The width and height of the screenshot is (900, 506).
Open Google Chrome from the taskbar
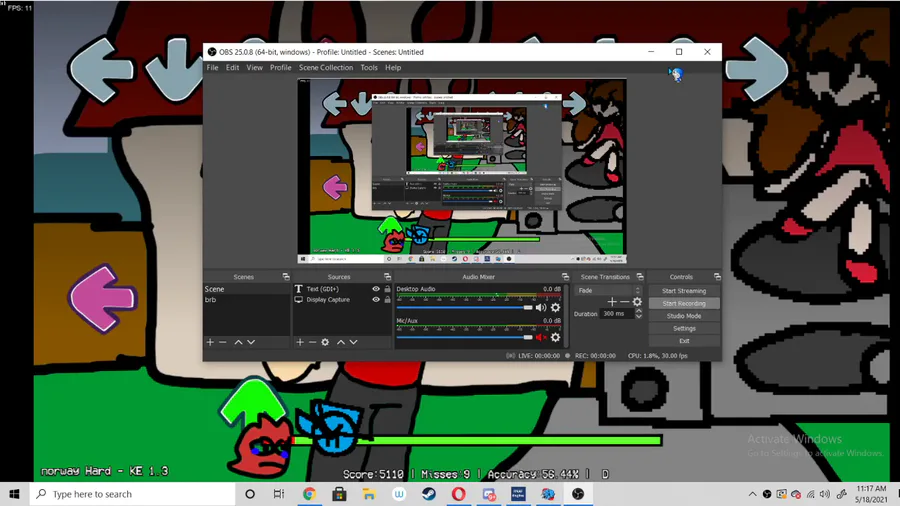click(x=309, y=494)
